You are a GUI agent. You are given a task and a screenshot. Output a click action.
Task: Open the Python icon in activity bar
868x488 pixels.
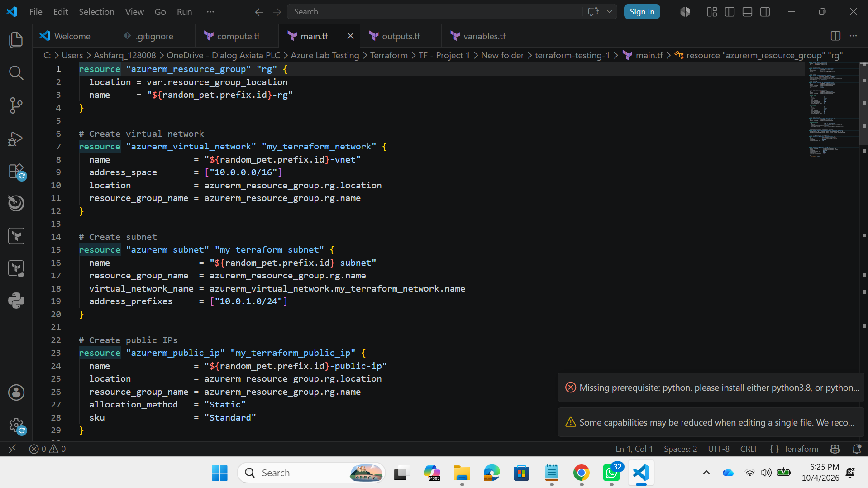pyautogui.click(x=16, y=301)
